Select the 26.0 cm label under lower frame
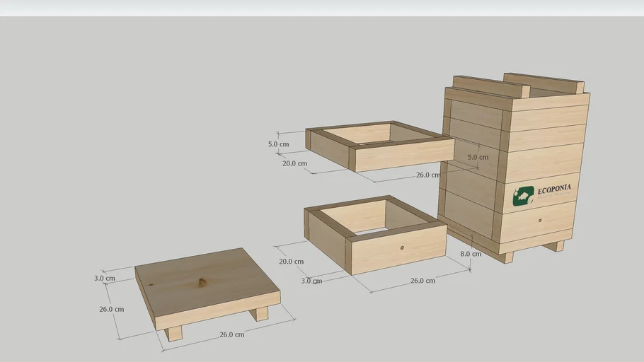This screenshot has height=362, width=644. click(422, 281)
